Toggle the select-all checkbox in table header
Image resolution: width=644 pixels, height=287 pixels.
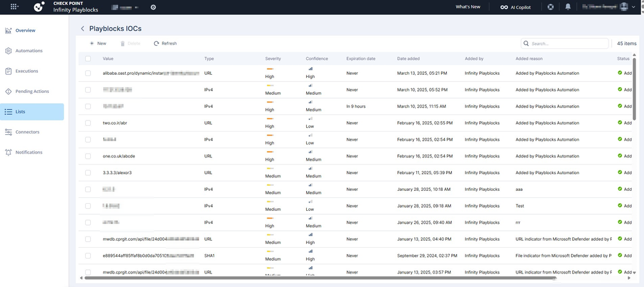88,59
